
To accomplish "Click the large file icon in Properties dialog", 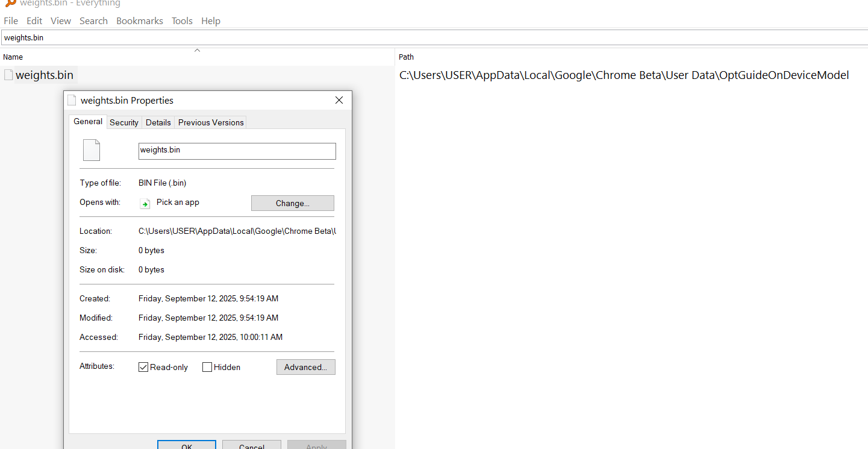I will (x=91, y=150).
